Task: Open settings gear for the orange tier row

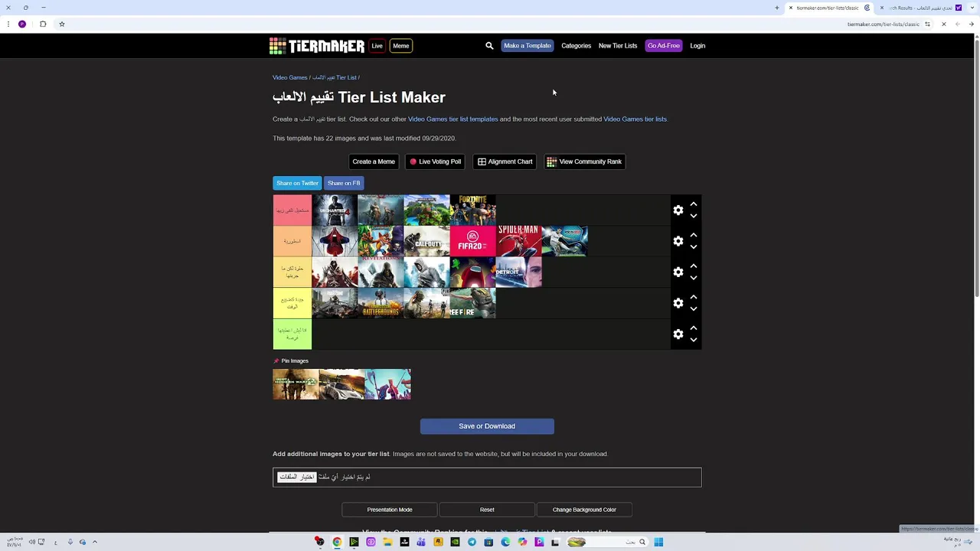Action: [x=678, y=241]
